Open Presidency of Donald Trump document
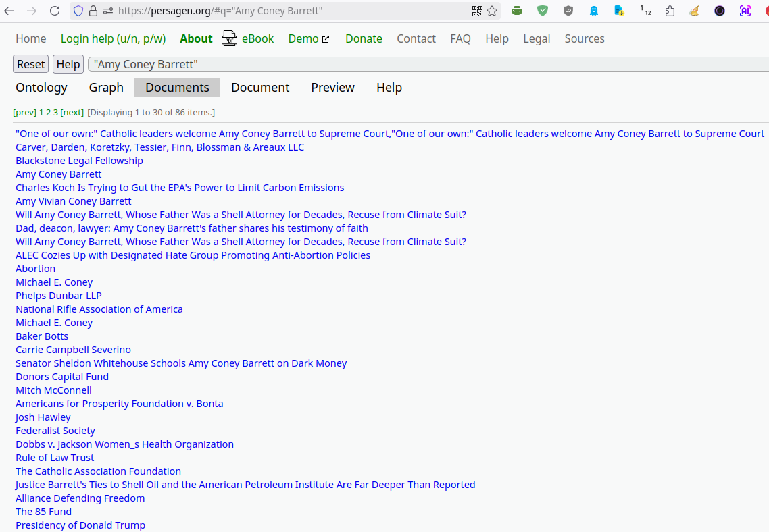This screenshot has height=532, width=769. click(x=80, y=525)
